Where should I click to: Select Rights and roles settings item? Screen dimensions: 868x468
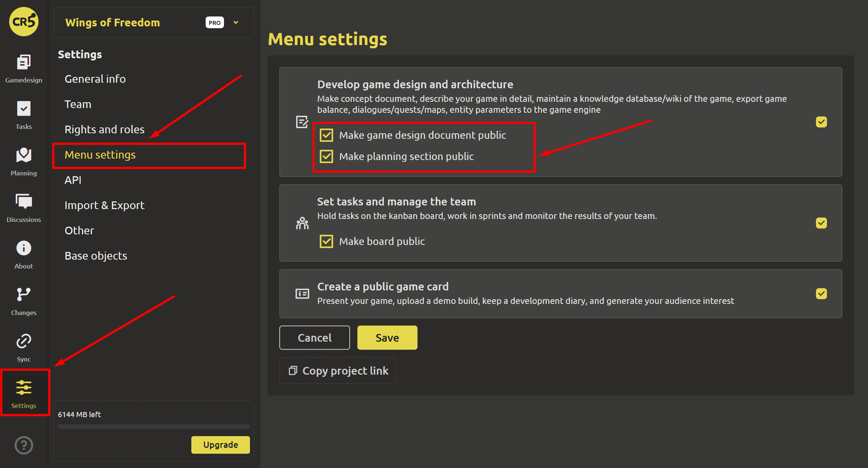(x=104, y=129)
